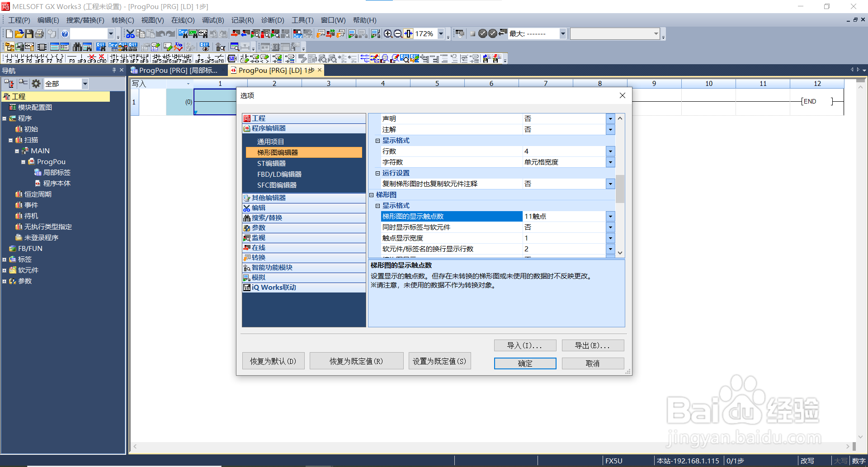Select 通用项目 in the options category list

(271, 142)
